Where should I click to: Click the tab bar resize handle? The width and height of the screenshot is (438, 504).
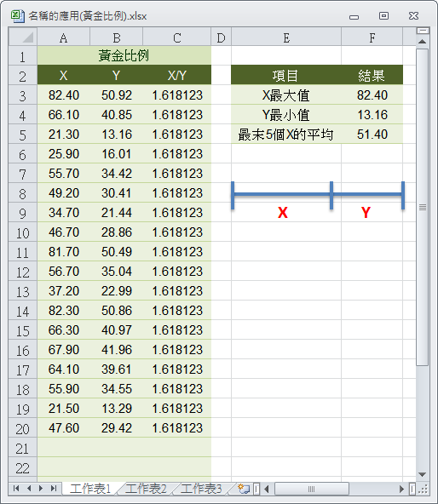[256, 490]
